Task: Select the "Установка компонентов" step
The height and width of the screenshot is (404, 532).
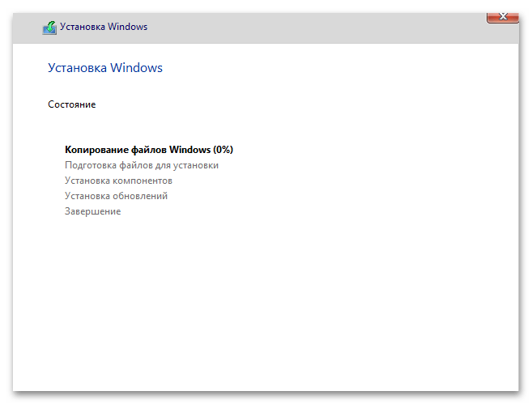Action: (x=118, y=181)
